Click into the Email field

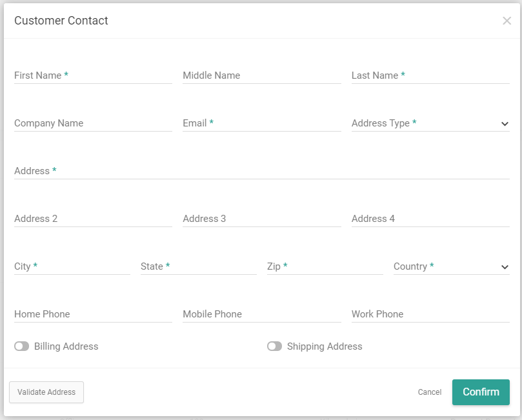pyautogui.click(x=261, y=123)
